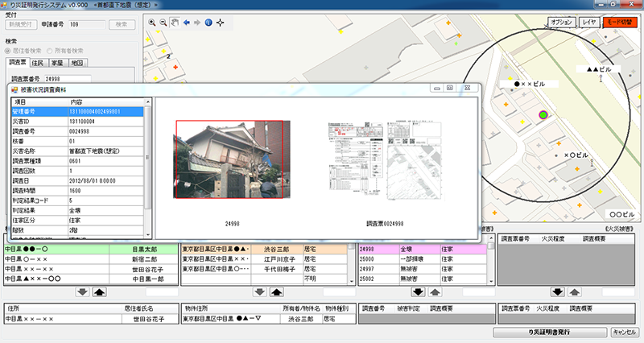The height and width of the screenshot is (343, 644).
Task: Click the 調査票番号 input field
Action: [67, 79]
